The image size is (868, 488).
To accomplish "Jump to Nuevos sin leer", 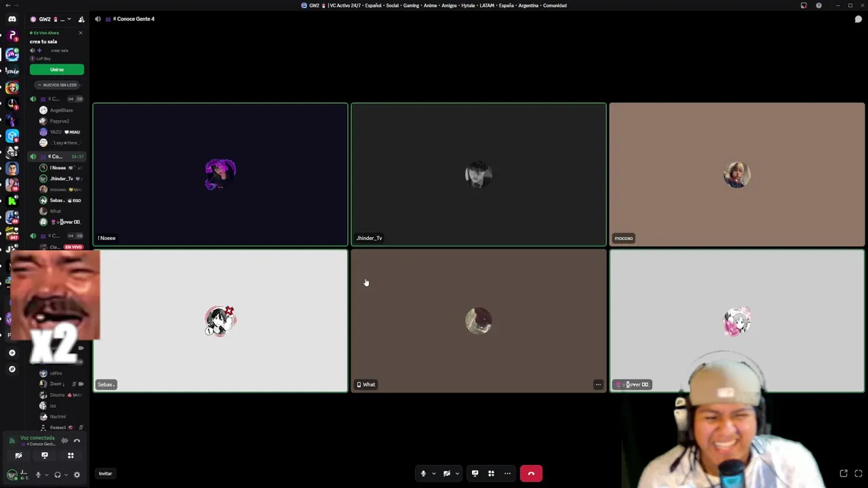I will [57, 85].
